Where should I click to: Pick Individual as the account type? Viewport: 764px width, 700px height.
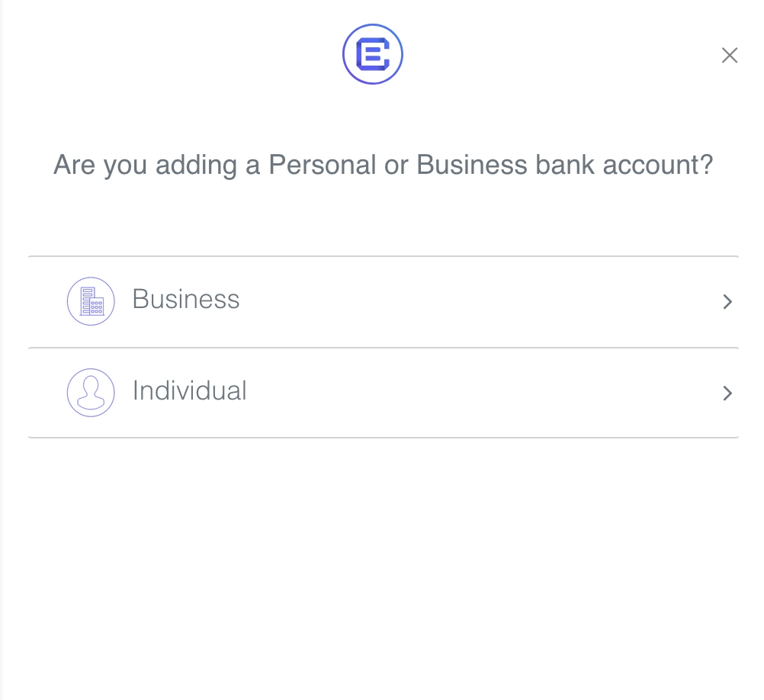tap(383, 393)
